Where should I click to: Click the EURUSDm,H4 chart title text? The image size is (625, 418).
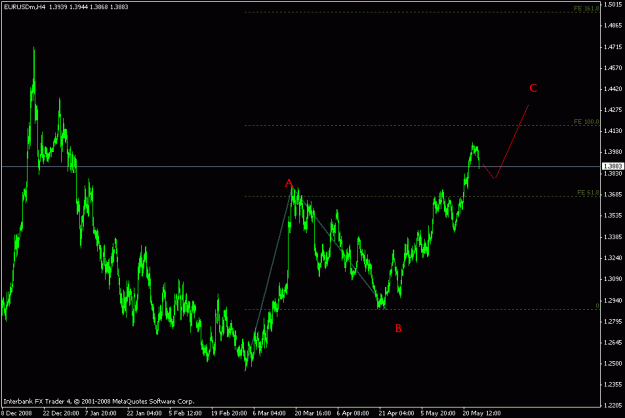click(24, 7)
